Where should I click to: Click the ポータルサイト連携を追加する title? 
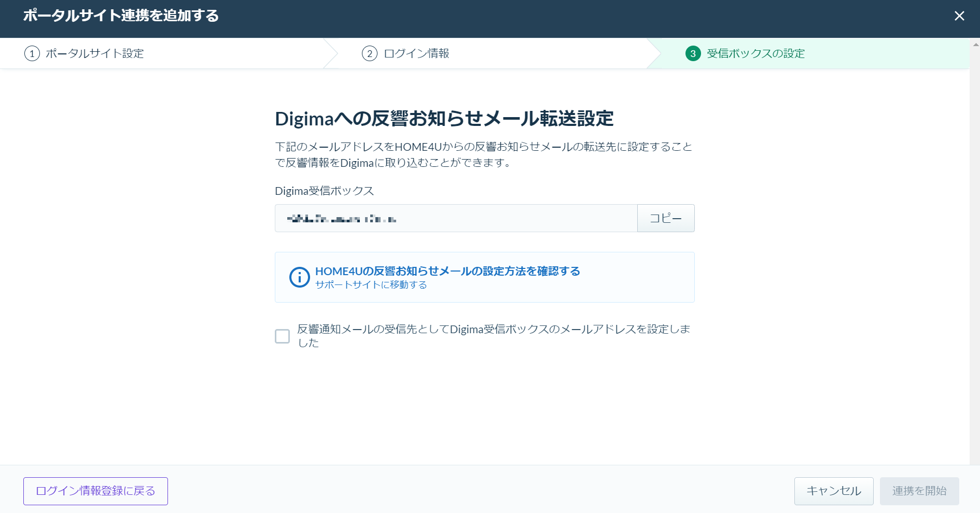pyautogui.click(x=121, y=16)
